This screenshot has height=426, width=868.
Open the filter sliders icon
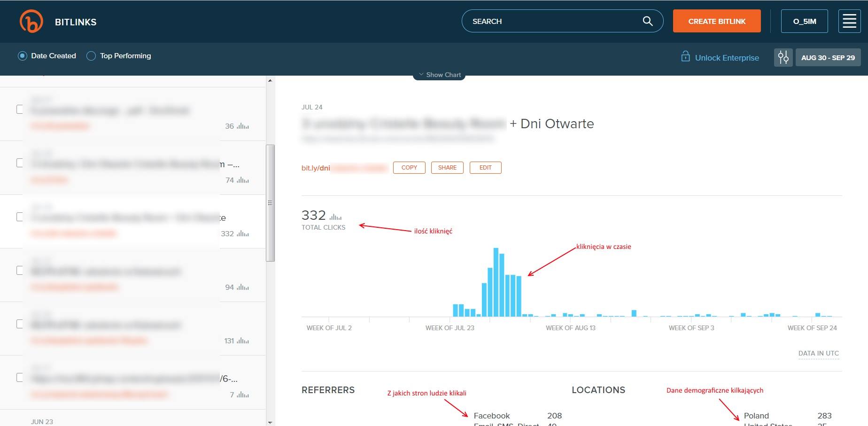783,57
